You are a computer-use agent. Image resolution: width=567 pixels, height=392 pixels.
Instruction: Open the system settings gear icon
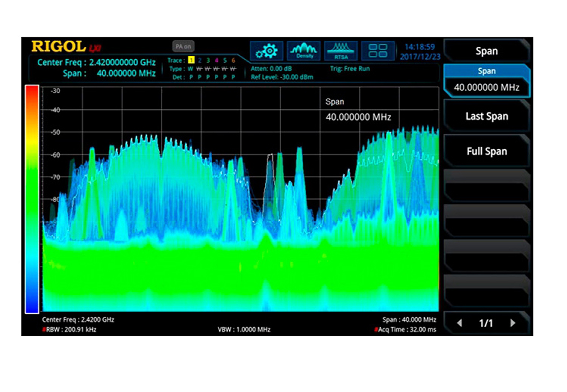266,51
